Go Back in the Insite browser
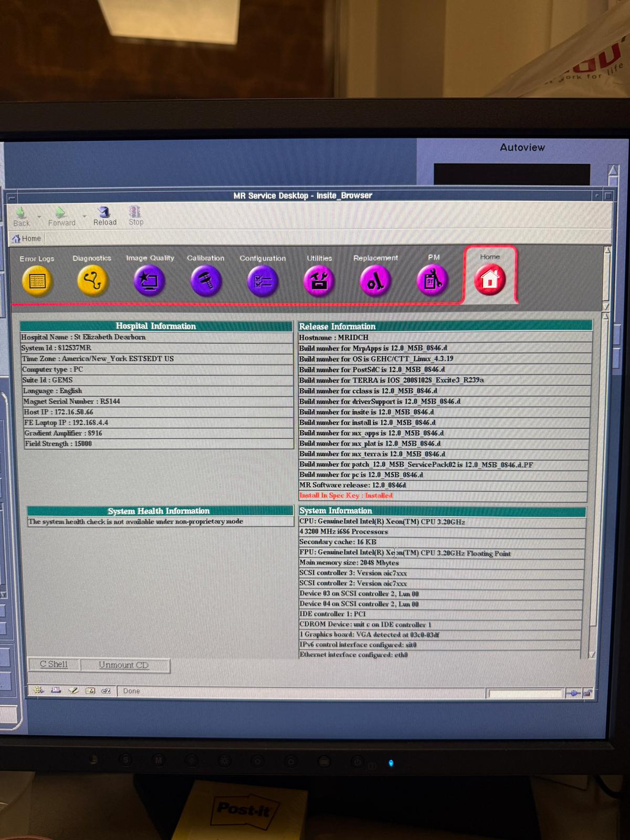The image size is (630, 840). [x=21, y=216]
